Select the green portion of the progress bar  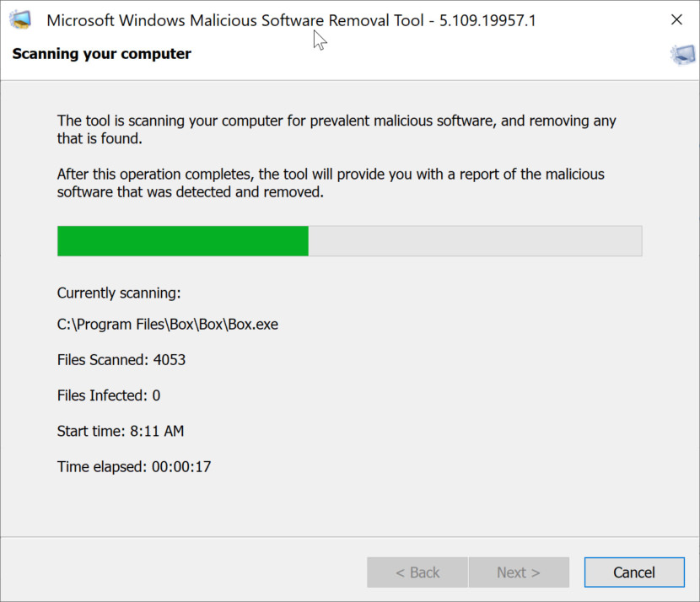[x=181, y=240]
